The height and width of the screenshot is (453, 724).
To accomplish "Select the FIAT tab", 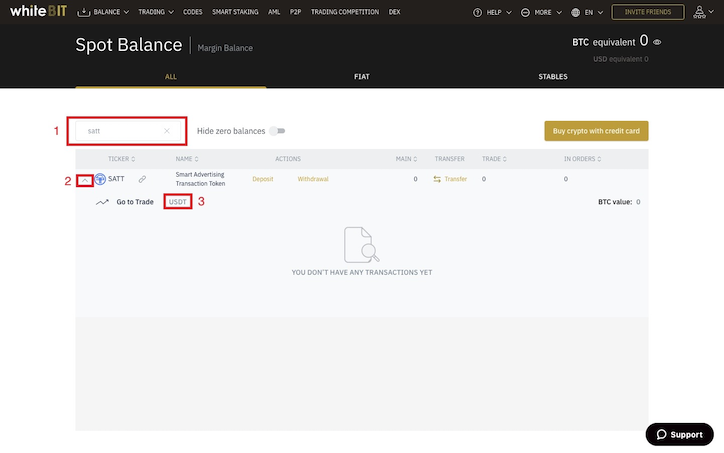I will click(x=362, y=77).
